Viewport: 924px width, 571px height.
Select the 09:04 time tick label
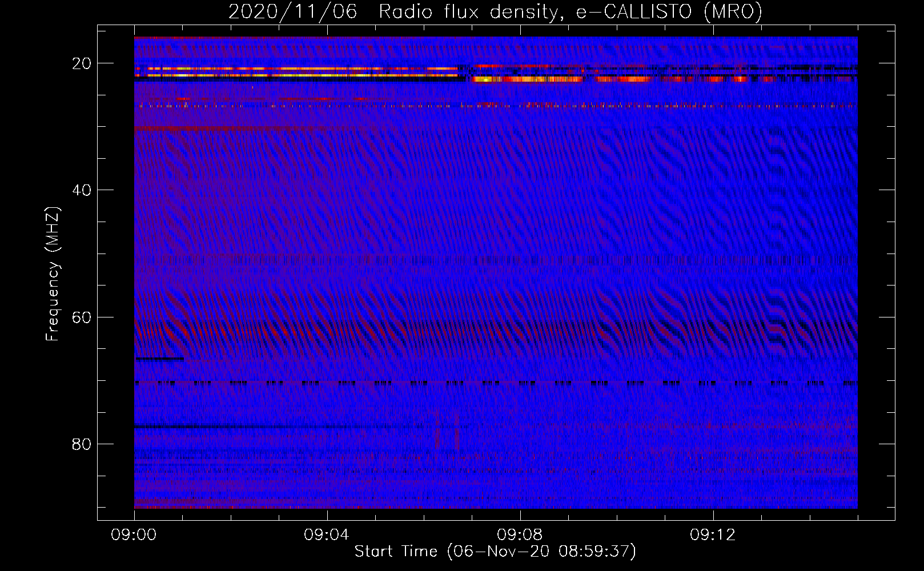click(x=327, y=535)
